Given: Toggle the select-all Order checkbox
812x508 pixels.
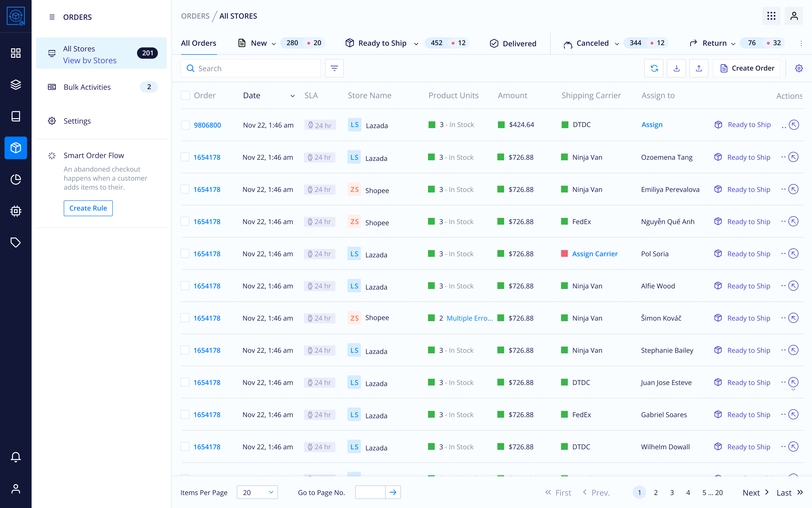Looking at the screenshot, I should (185, 95).
